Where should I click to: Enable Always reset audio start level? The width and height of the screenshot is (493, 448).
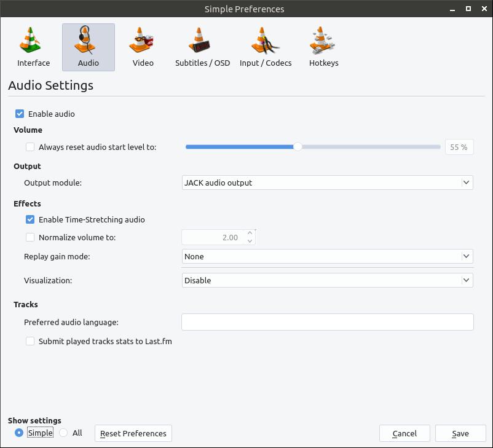pyautogui.click(x=30, y=147)
